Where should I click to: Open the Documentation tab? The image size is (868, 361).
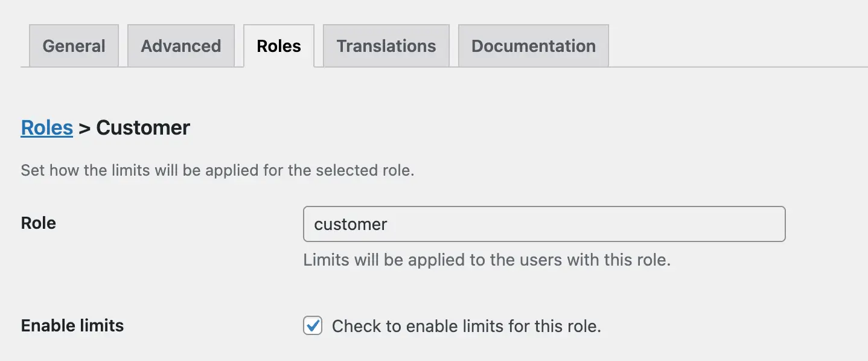tap(533, 46)
